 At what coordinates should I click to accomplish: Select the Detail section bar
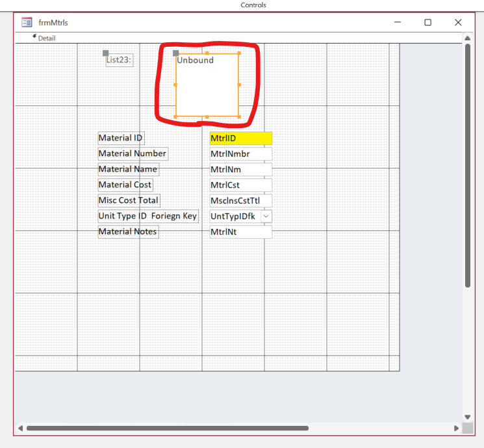click(x=238, y=38)
